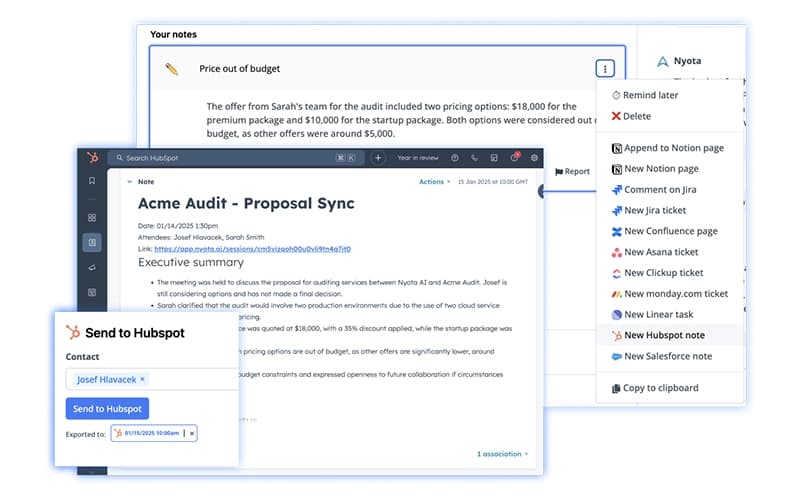Click the phone calling icon in HubSpot header
800x500 pixels.
point(474,158)
